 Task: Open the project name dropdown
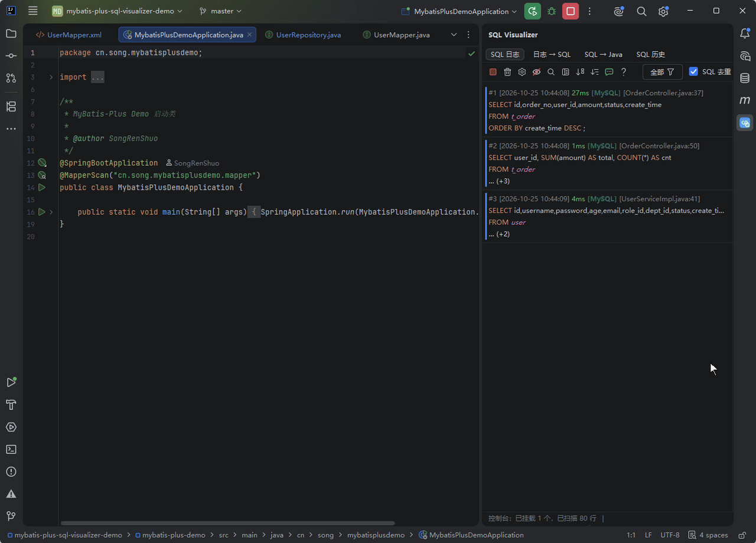[x=118, y=11]
